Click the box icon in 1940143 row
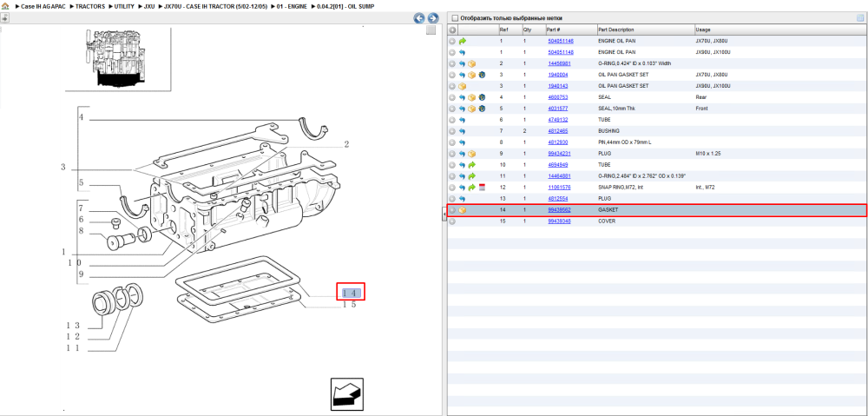868x416 pixels. [463, 86]
